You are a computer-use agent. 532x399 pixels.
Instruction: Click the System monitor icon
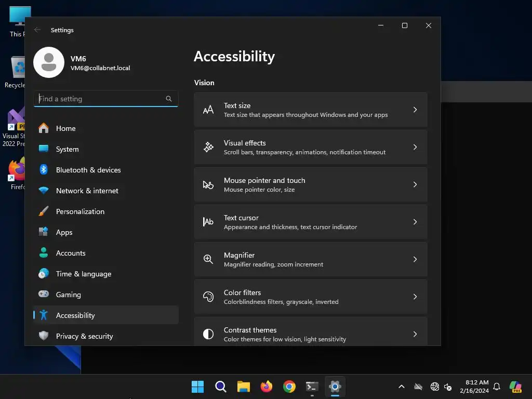pyautogui.click(x=44, y=149)
